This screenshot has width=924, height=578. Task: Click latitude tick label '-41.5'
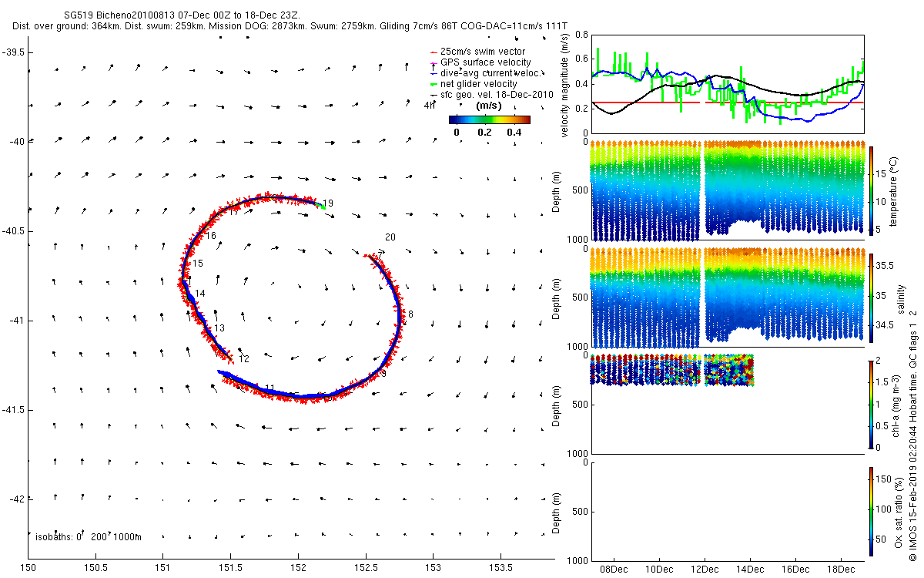(13, 410)
